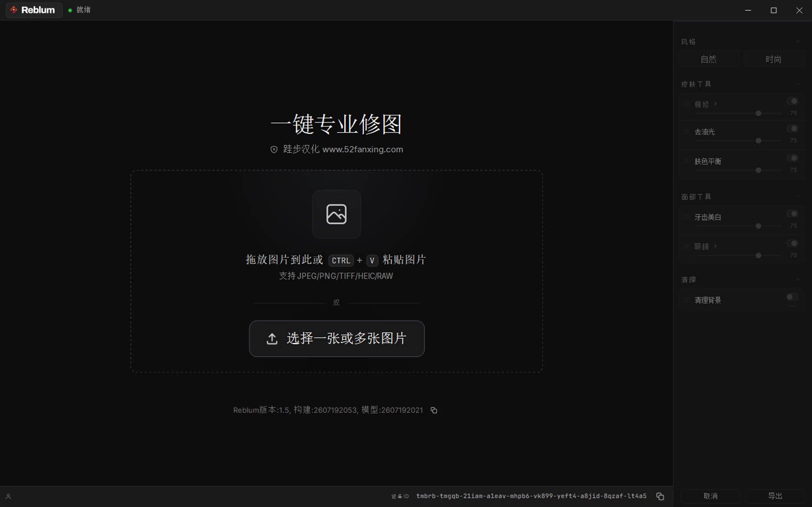
Task: Copy the device ID with copy icon
Action: pyautogui.click(x=660, y=496)
